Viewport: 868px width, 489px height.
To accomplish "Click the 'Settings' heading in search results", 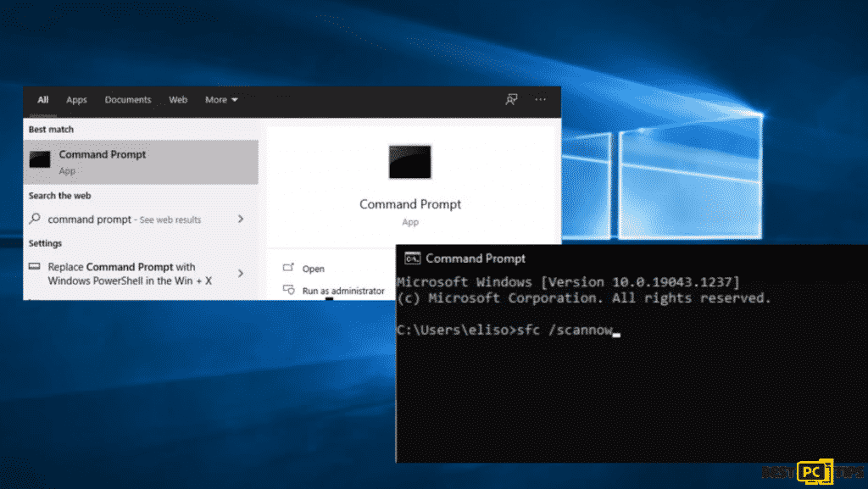I will [46, 243].
